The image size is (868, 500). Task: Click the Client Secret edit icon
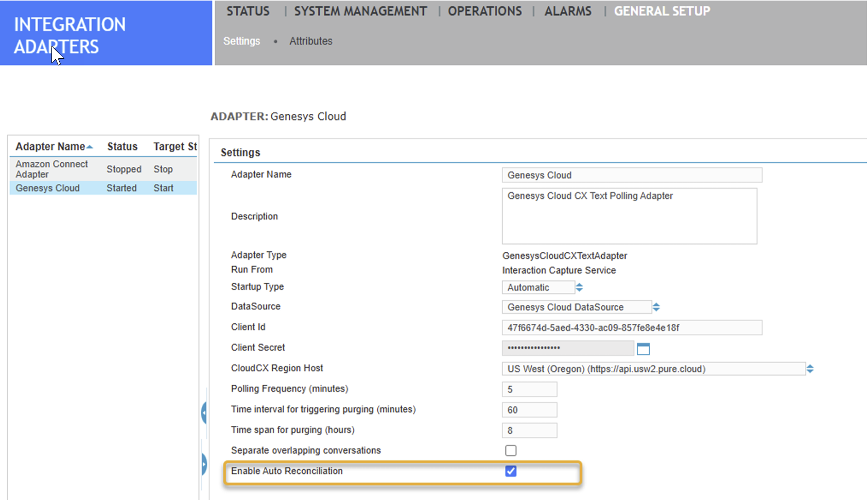point(643,349)
